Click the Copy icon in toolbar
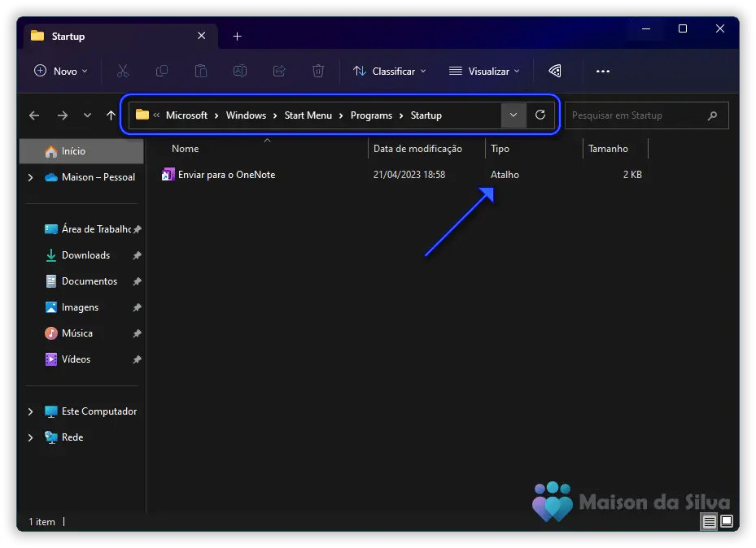This screenshot has height=548, width=756. 162,72
